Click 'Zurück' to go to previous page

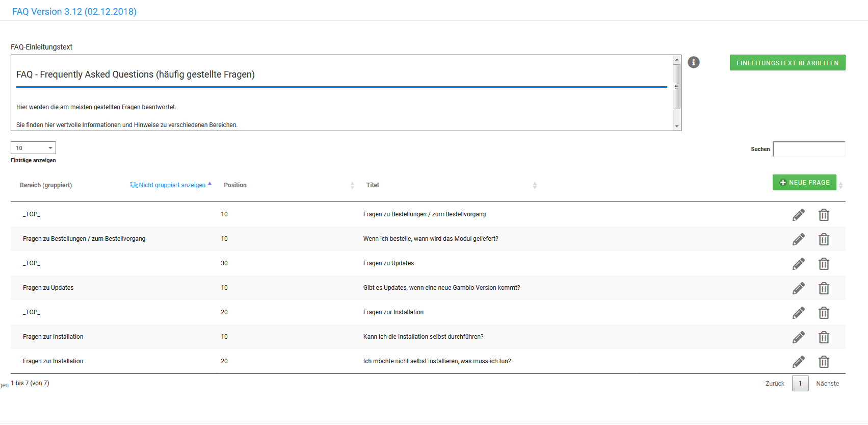[x=775, y=384]
